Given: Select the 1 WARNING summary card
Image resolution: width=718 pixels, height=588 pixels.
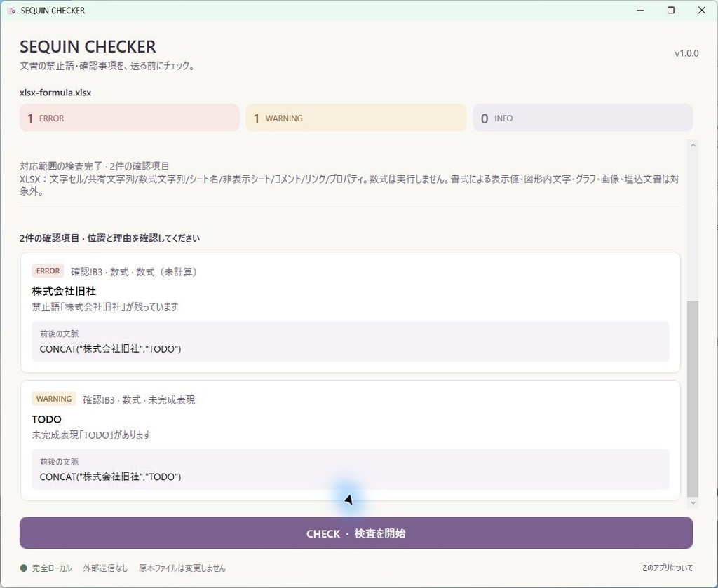Looking at the screenshot, I should [x=355, y=118].
